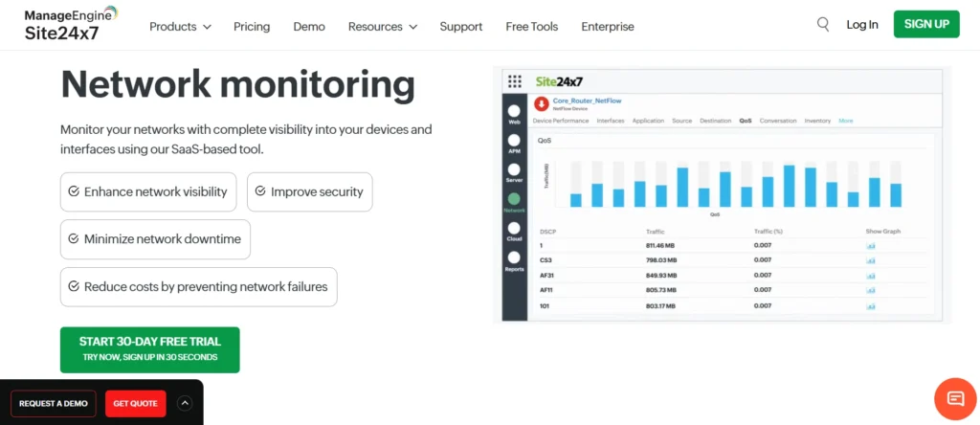
Task: Click the More tab link
Action: click(846, 121)
